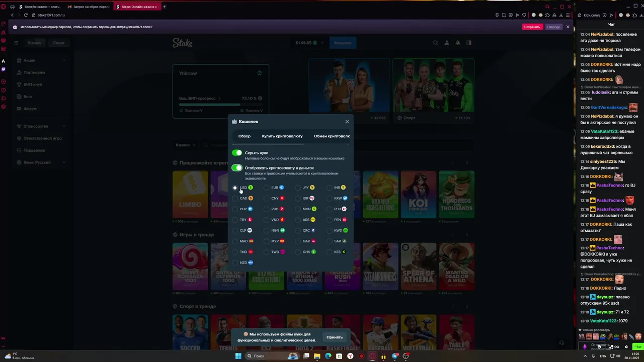Select the RUB currency radio button

266,209
